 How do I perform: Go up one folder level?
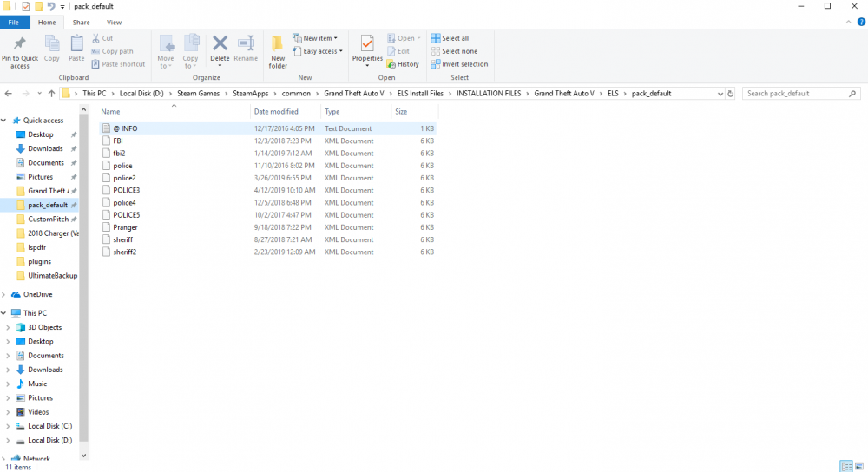point(51,94)
